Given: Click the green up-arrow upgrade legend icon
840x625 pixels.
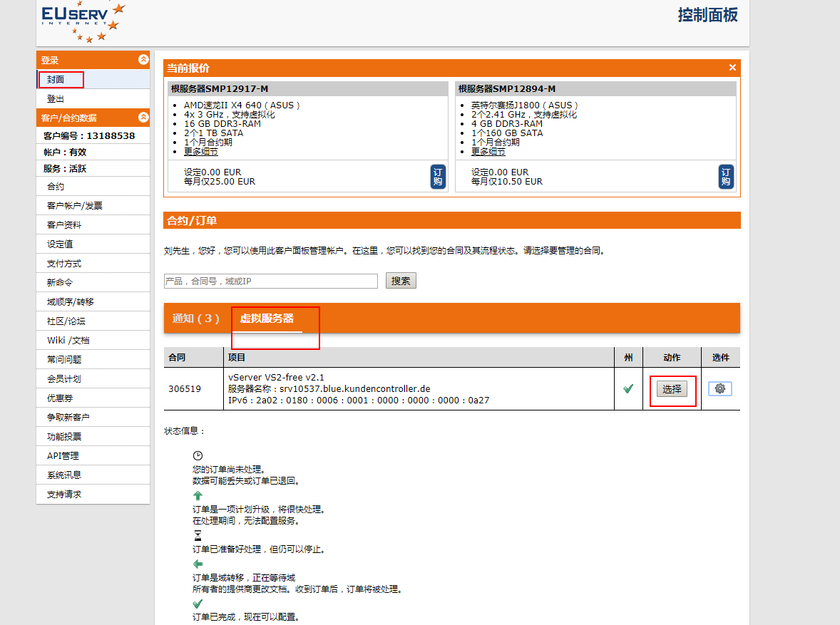Looking at the screenshot, I should click(198, 495).
